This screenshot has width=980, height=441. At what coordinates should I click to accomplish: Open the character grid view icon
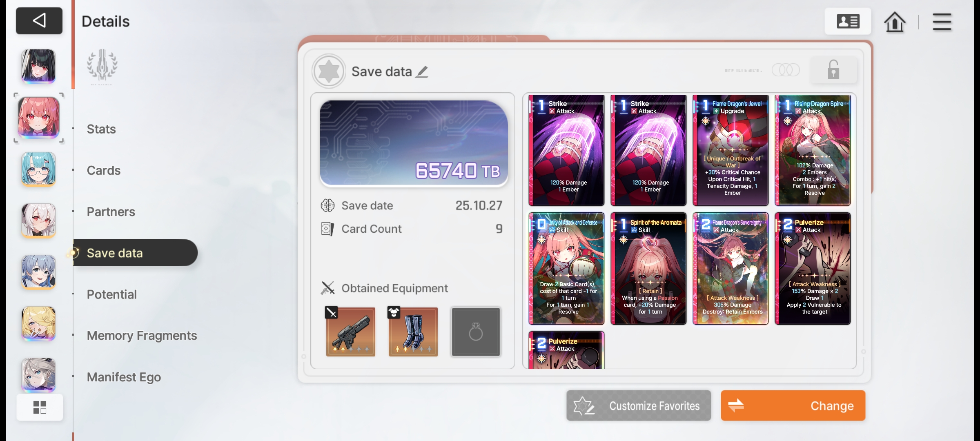click(x=40, y=407)
